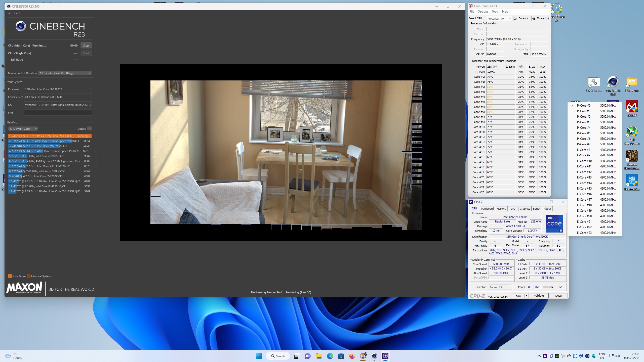This screenshot has width=644, height=362.
Task: Expand the CPU (Multi Core) ranking dropdown
Action: [x=23, y=129]
